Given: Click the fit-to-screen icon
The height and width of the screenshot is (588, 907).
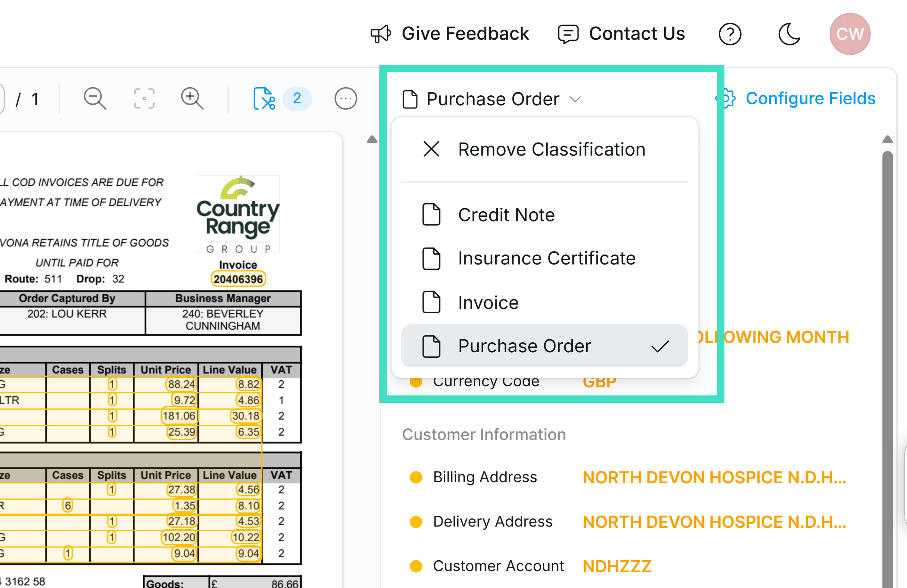Looking at the screenshot, I should 144,99.
